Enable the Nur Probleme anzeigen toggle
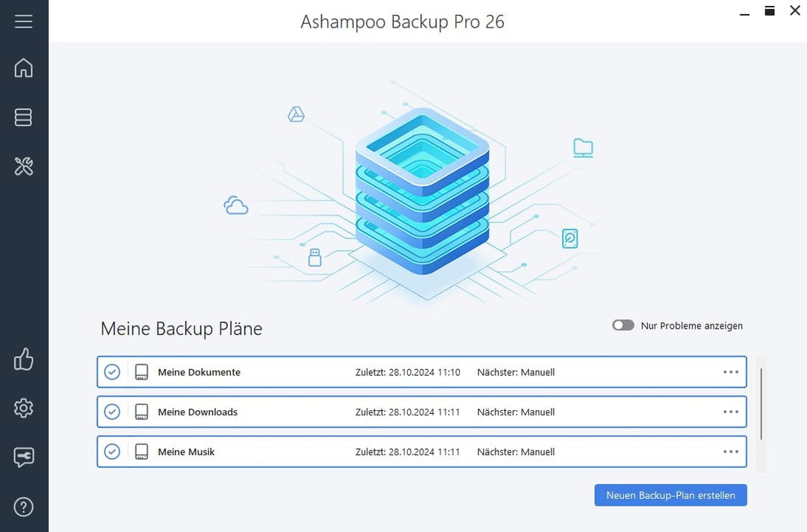The image size is (807, 532). coord(622,325)
